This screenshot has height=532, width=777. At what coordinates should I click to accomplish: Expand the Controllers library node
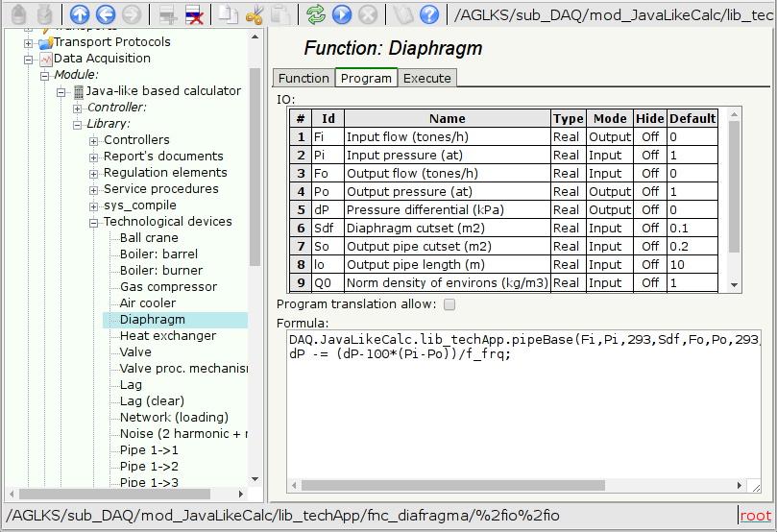point(94,140)
